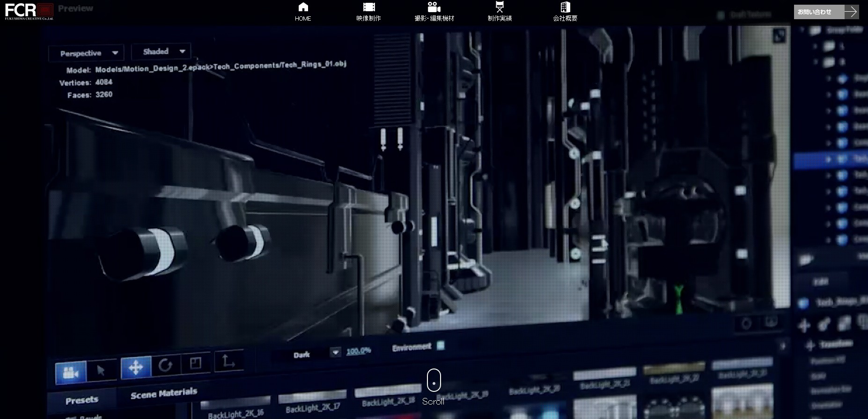Image resolution: width=868 pixels, height=419 pixels.
Task: Click the house icon above HOME
Action: click(x=303, y=7)
